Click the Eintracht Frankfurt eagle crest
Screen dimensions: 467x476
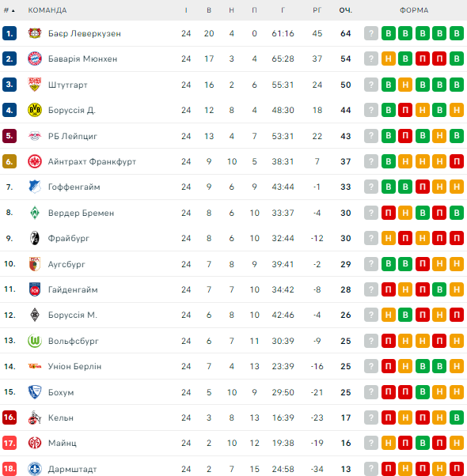35,161
